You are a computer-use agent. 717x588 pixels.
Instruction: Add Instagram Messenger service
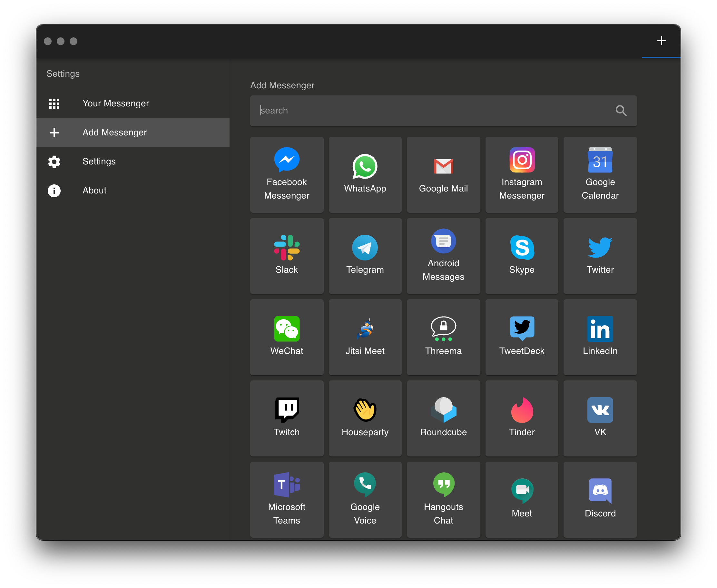click(x=522, y=174)
